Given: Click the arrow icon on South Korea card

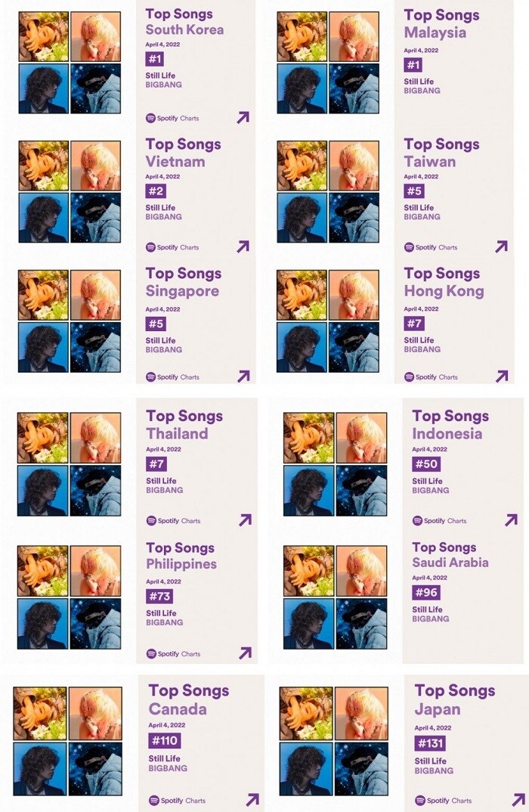Looking at the screenshot, I should click(x=243, y=117).
